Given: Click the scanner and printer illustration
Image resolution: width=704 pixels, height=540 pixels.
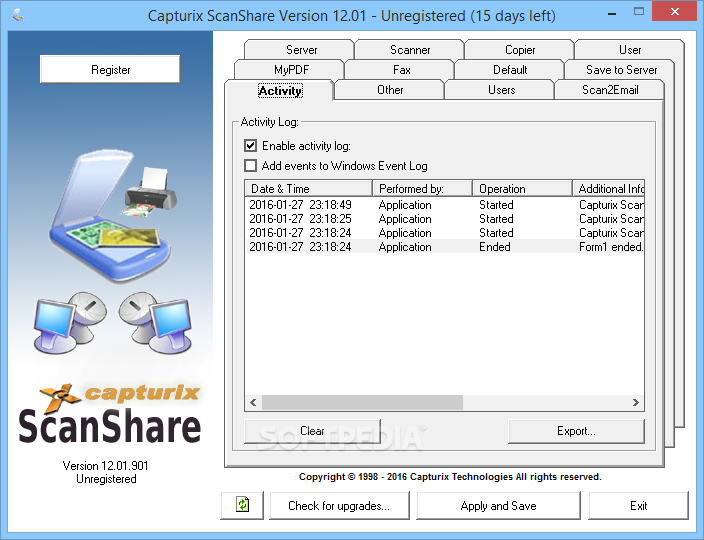Looking at the screenshot, I should point(112,216).
